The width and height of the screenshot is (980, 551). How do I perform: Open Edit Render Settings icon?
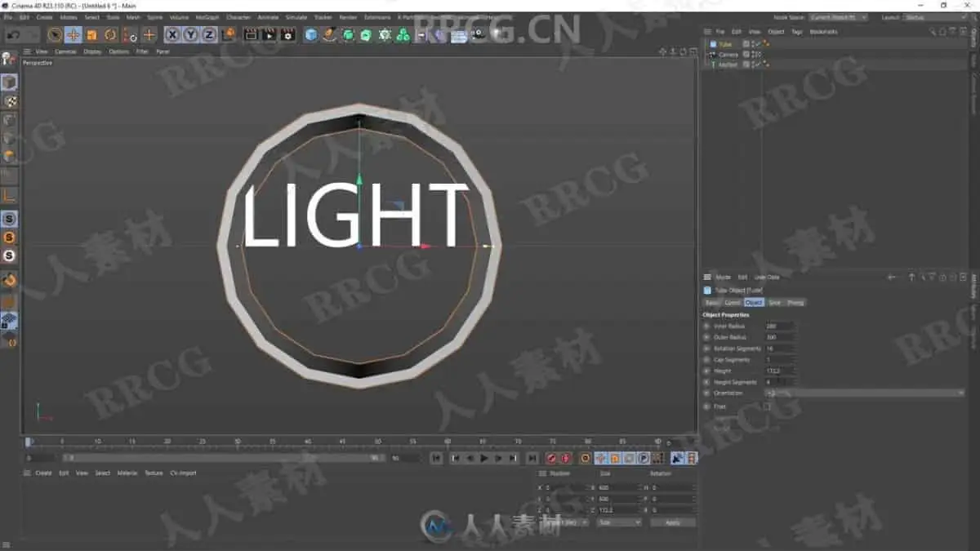287,34
